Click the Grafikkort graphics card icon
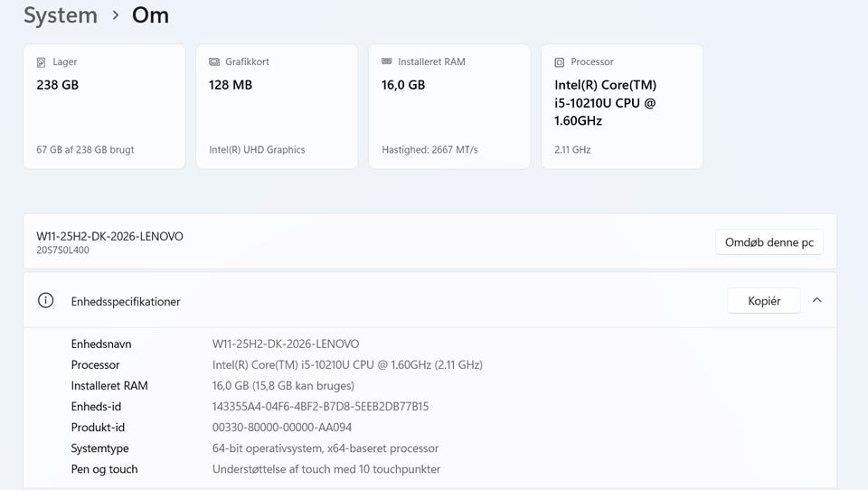This screenshot has height=490, width=868. (x=214, y=62)
